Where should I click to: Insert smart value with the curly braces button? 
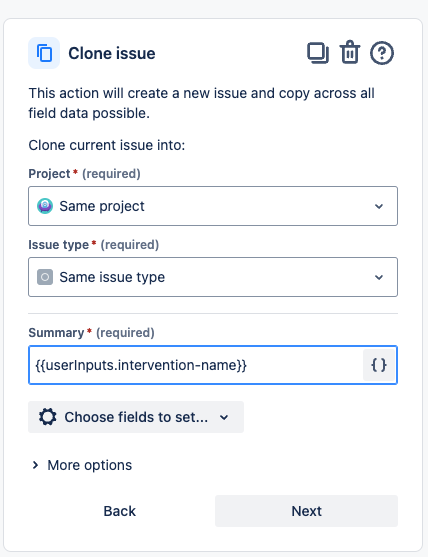[379, 365]
